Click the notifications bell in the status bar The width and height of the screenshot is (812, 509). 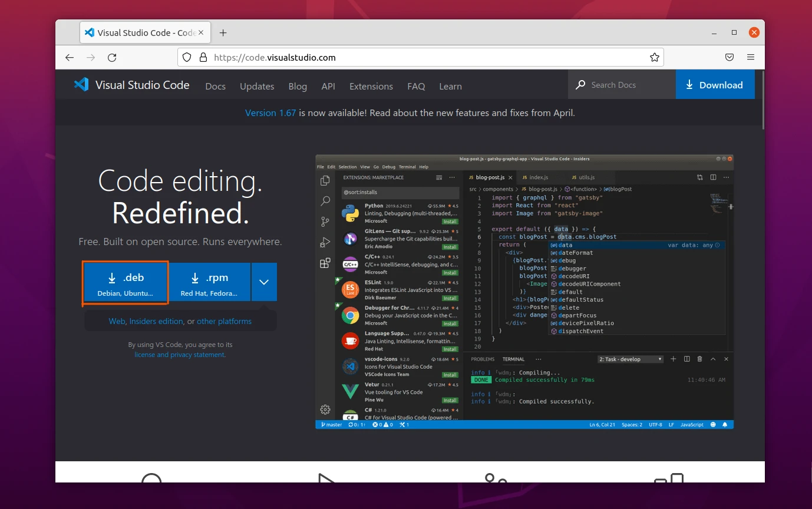(725, 424)
